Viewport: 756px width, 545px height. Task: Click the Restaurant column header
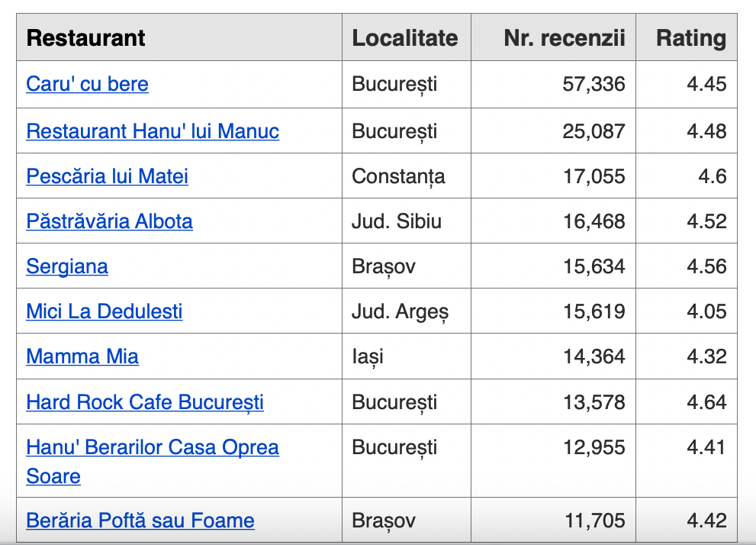(x=85, y=38)
